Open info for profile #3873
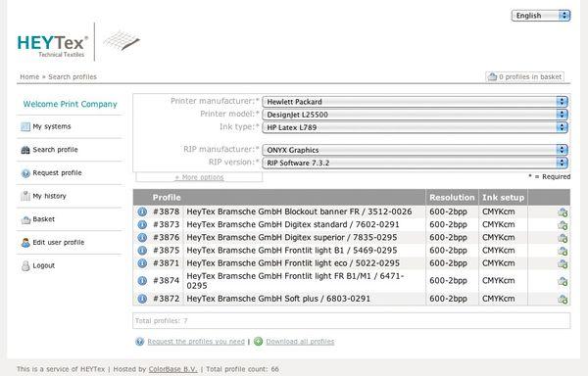 point(142,224)
